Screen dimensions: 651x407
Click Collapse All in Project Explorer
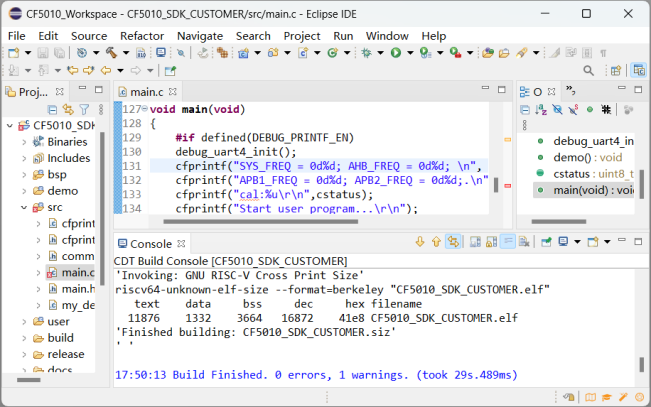point(52,109)
